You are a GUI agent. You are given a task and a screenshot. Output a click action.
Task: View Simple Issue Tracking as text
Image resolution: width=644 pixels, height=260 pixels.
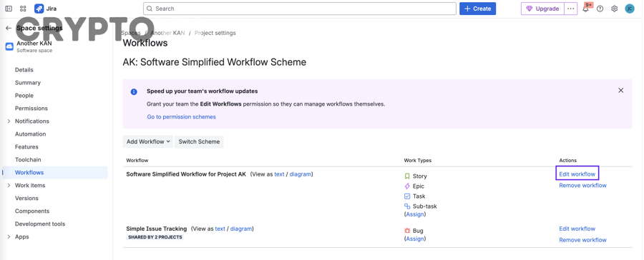220,229
